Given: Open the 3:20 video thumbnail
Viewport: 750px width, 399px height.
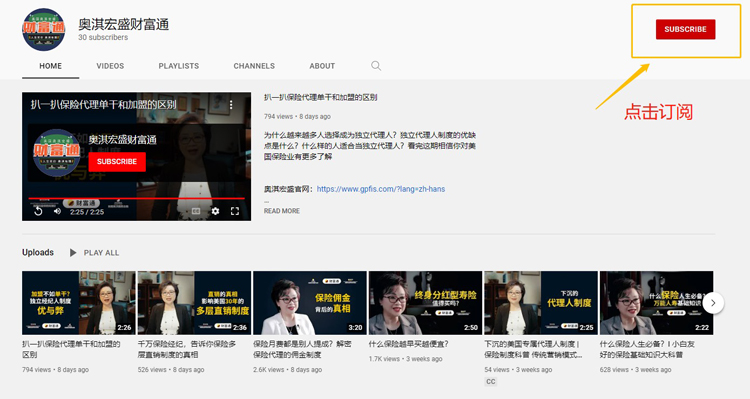Looking at the screenshot, I should 310,303.
